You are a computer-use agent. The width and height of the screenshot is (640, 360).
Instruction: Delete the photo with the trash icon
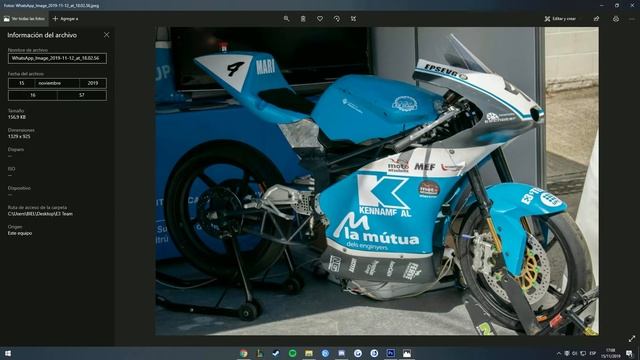click(303, 19)
